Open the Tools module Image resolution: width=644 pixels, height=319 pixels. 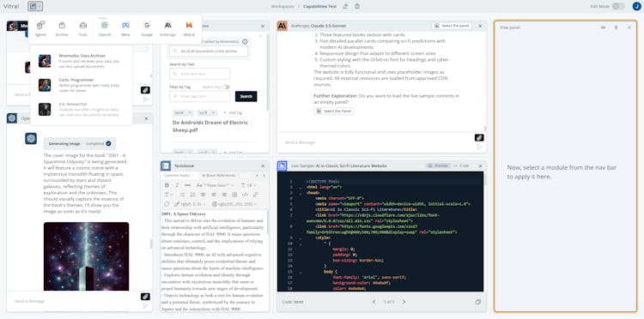pyautogui.click(x=83, y=28)
